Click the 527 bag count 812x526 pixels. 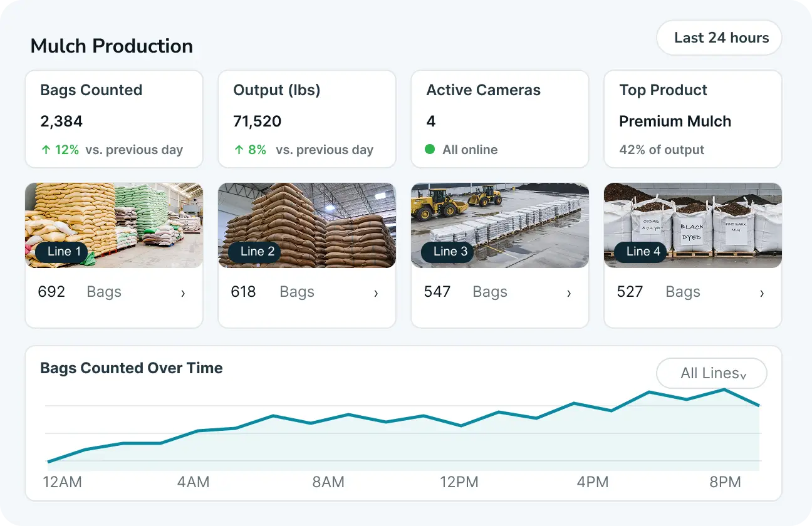point(630,292)
